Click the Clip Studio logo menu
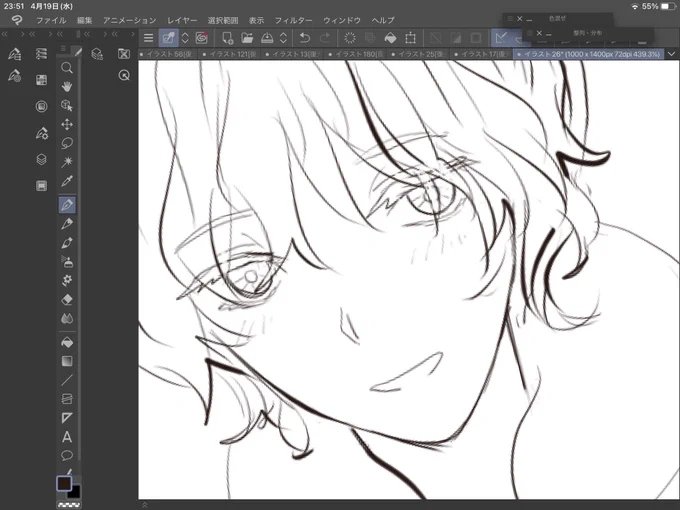The image size is (680, 510). [x=16, y=20]
